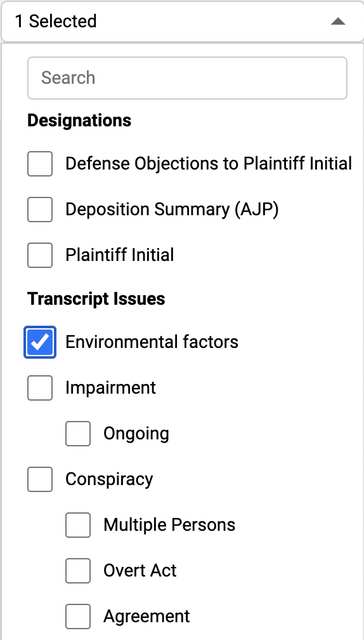Click the 'Impairment' label text

[x=110, y=388]
